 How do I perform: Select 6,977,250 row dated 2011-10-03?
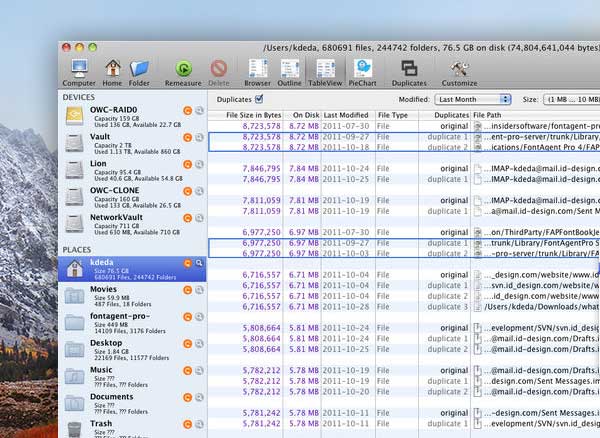coord(404,253)
